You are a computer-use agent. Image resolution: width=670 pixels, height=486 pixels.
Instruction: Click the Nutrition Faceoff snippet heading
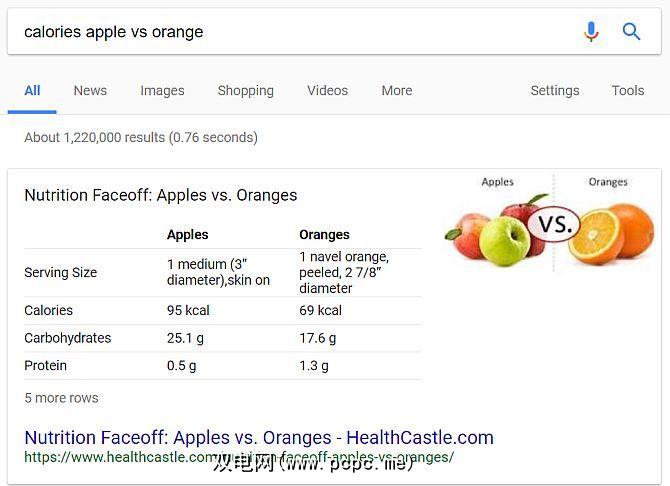(160, 195)
